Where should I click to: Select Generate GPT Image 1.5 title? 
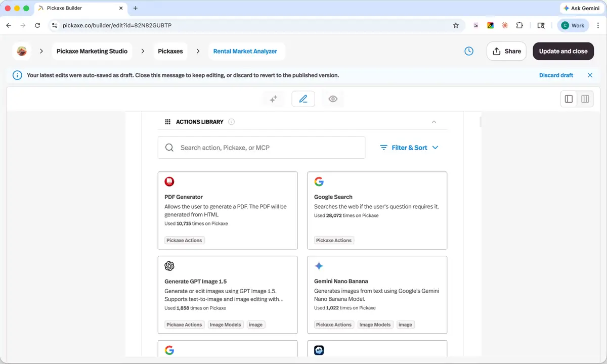(195, 282)
